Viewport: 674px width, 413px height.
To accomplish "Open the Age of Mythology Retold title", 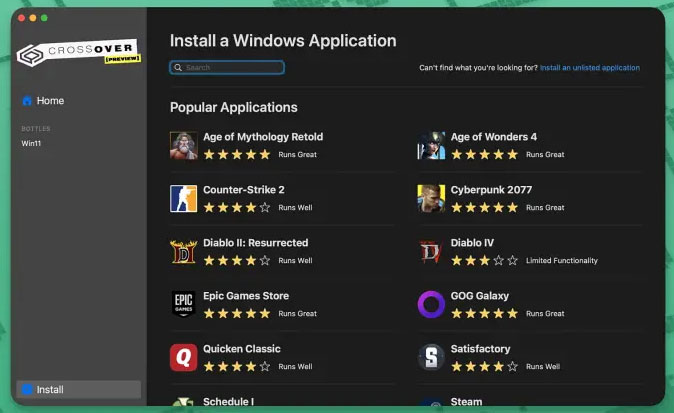I will pos(263,137).
